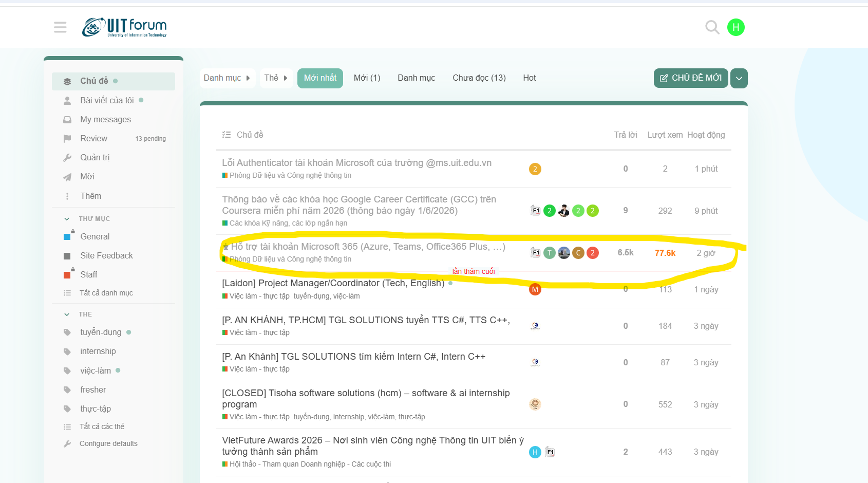This screenshot has height=483, width=868.
Task: Click the '77.6k' view count
Action: pyautogui.click(x=665, y=253)
